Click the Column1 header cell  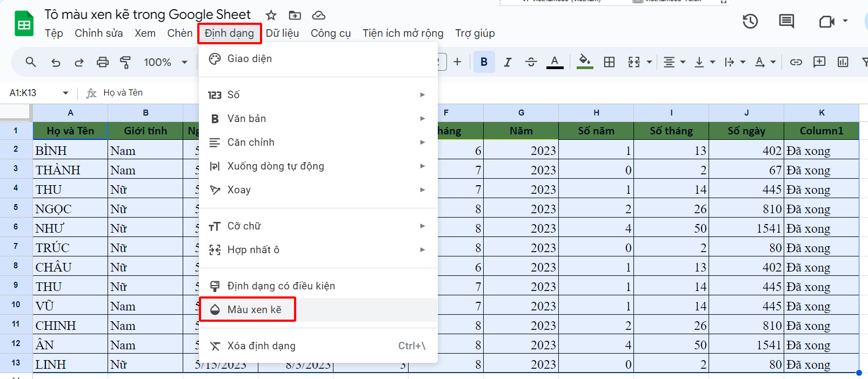click(x=822, y=131)
